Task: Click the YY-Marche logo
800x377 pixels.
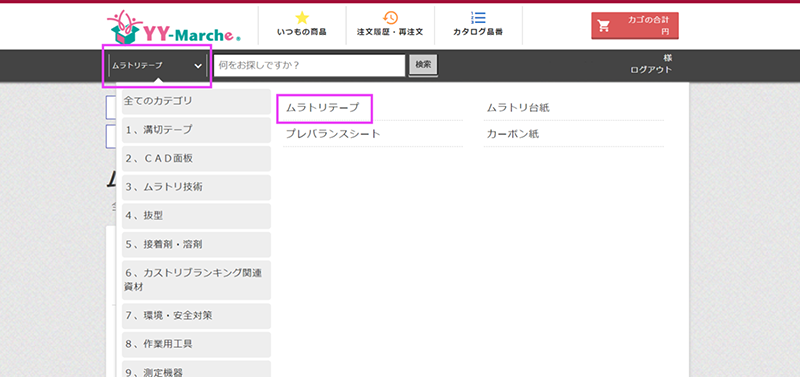Action: pyautogui.click(x=174, y=28)
